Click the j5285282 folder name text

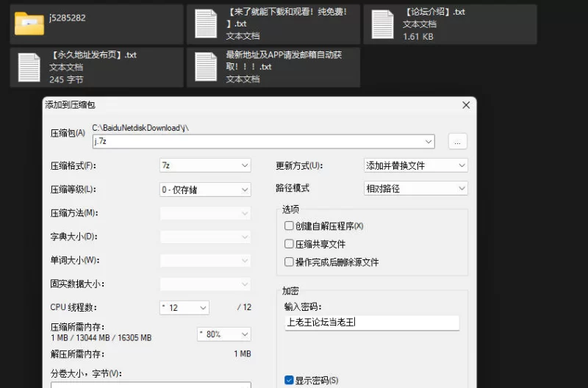point(67,18)
